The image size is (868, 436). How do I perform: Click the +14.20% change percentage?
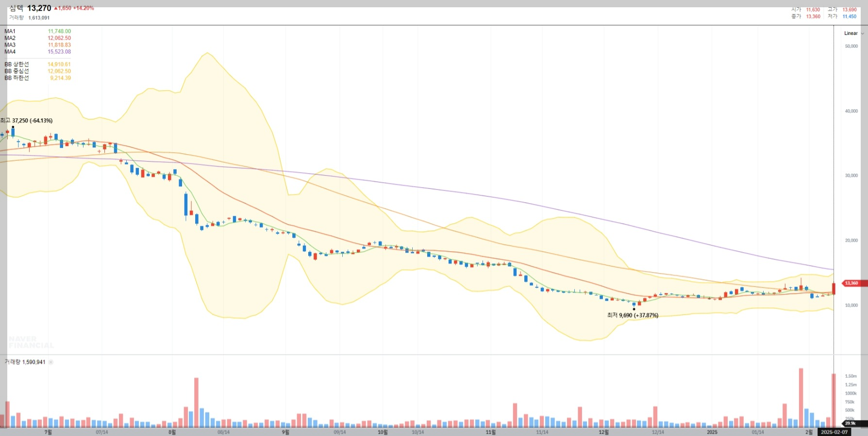83,8
